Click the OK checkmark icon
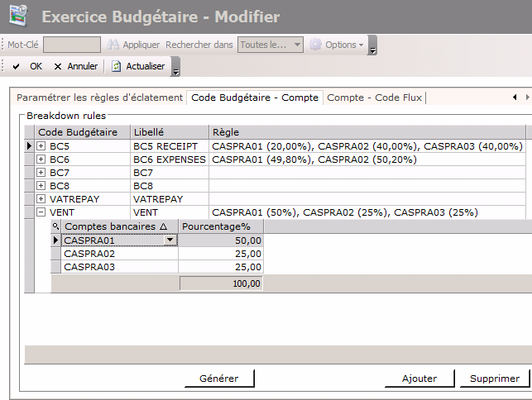The image size is (532, 400). click(x=17, y=66)
